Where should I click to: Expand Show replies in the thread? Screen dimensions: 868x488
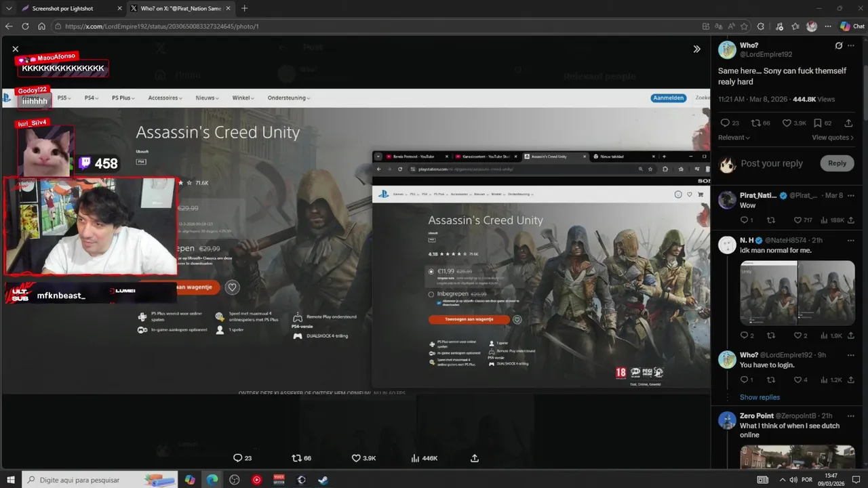tap(759, 397)
